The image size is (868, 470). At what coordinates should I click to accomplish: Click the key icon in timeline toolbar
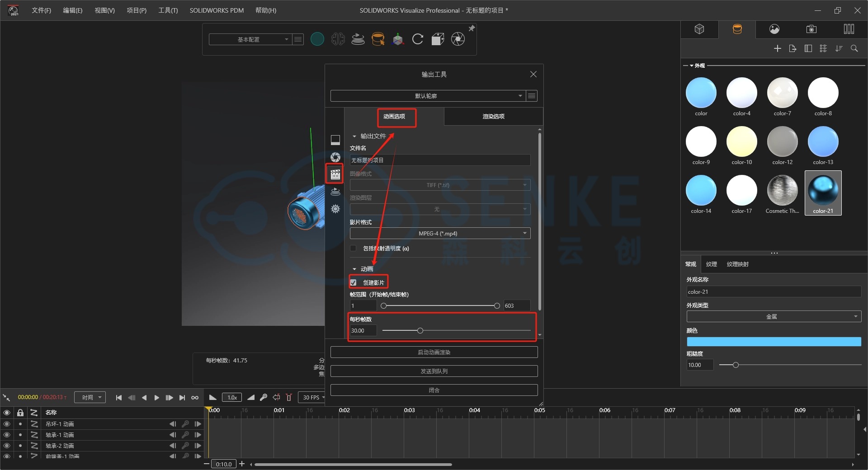point(264,397)
